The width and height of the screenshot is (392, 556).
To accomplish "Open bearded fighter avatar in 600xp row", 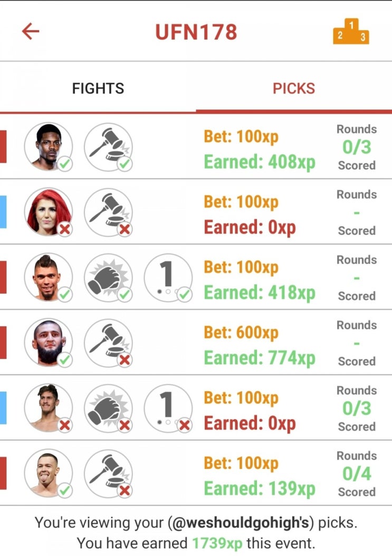I will [x=49, y=343].
